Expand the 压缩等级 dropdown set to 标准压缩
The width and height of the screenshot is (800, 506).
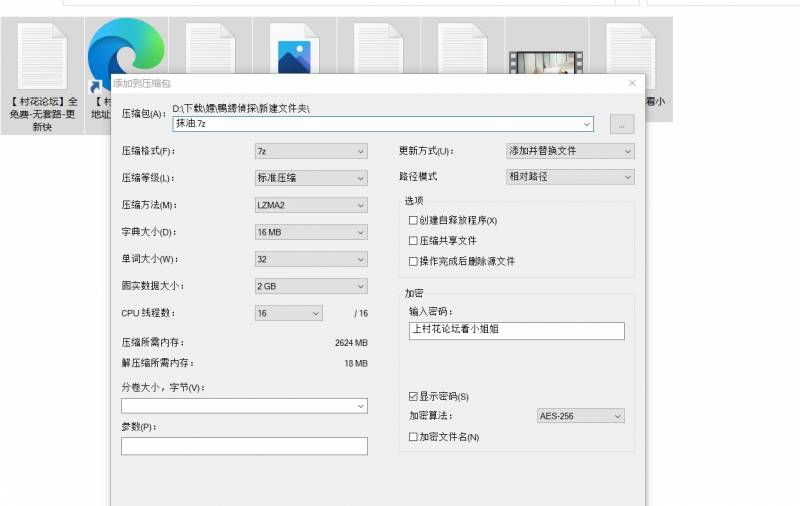tap(311, 178)
